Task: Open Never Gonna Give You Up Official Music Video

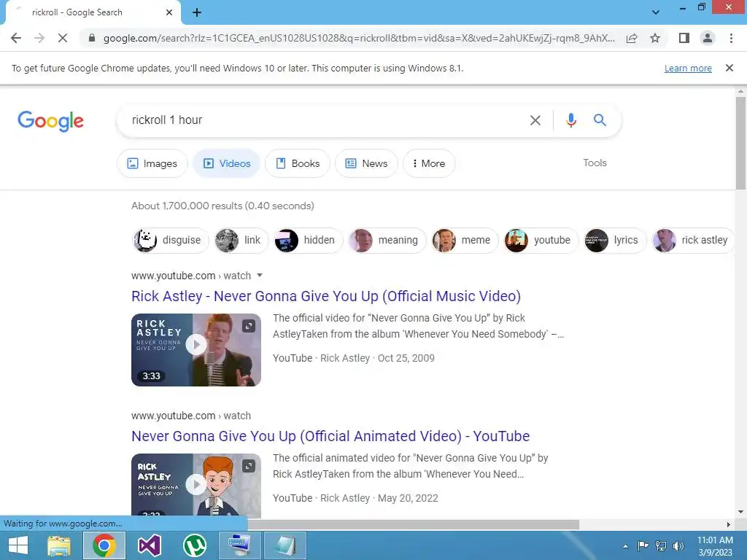Action: click(326, 296)
